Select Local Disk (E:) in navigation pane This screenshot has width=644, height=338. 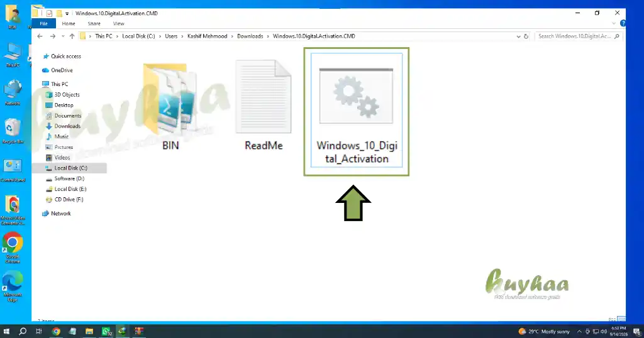pos(66,189)
